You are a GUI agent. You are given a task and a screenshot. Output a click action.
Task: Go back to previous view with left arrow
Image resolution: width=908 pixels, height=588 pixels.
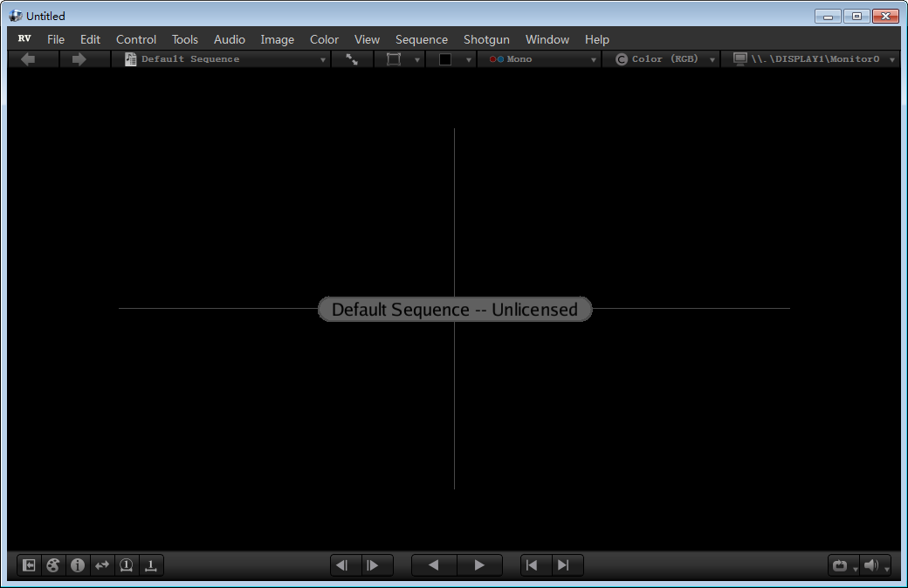[x=28, y=59]
